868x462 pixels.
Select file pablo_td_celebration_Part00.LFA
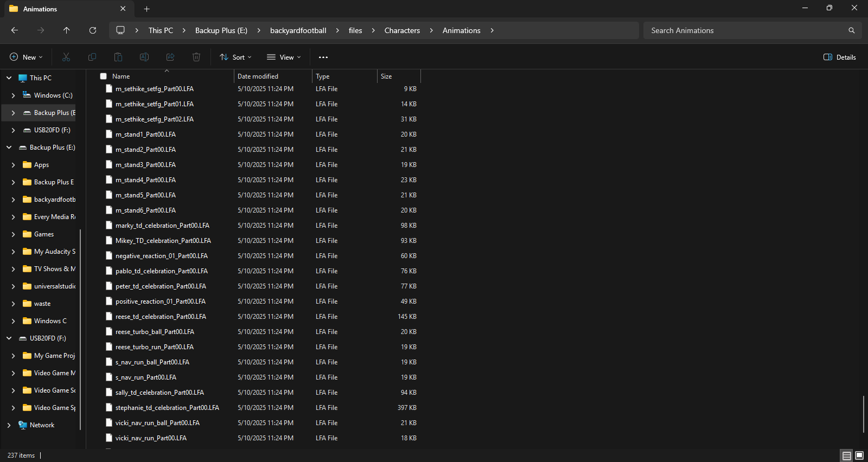point(162,271)
